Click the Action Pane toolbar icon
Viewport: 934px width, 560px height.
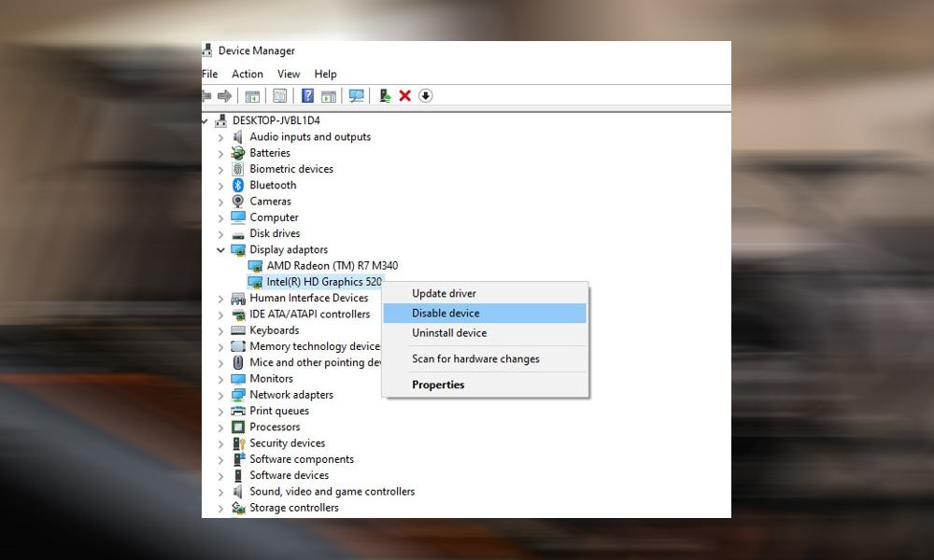pyautogui.click(x=328, y=96)
